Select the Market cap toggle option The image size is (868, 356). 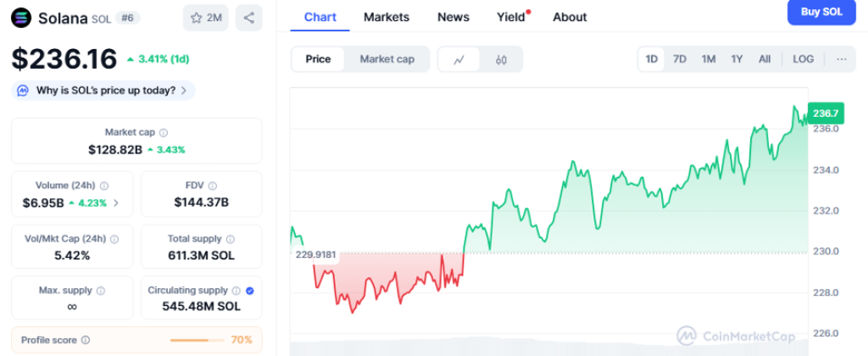tap(387, 59)
